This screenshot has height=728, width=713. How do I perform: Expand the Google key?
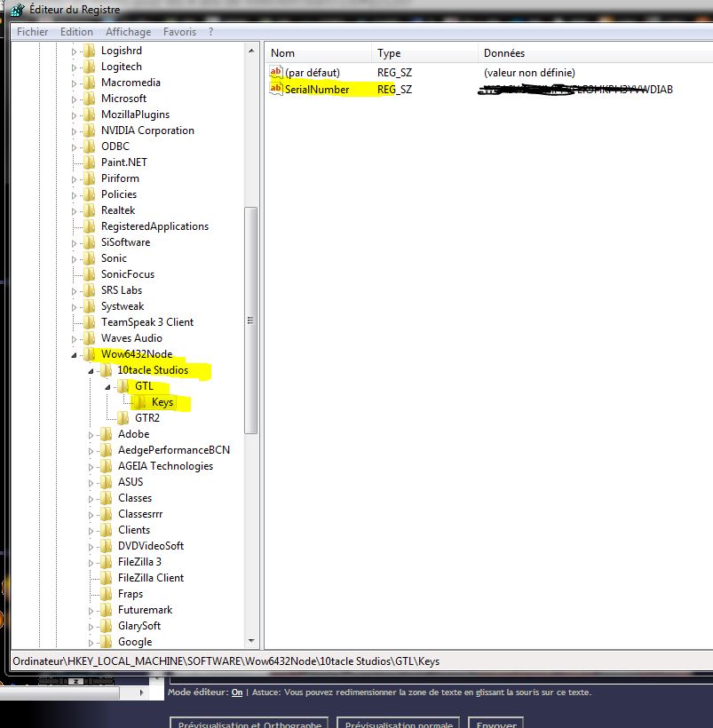pyautogui.click(x=91, y=643)
